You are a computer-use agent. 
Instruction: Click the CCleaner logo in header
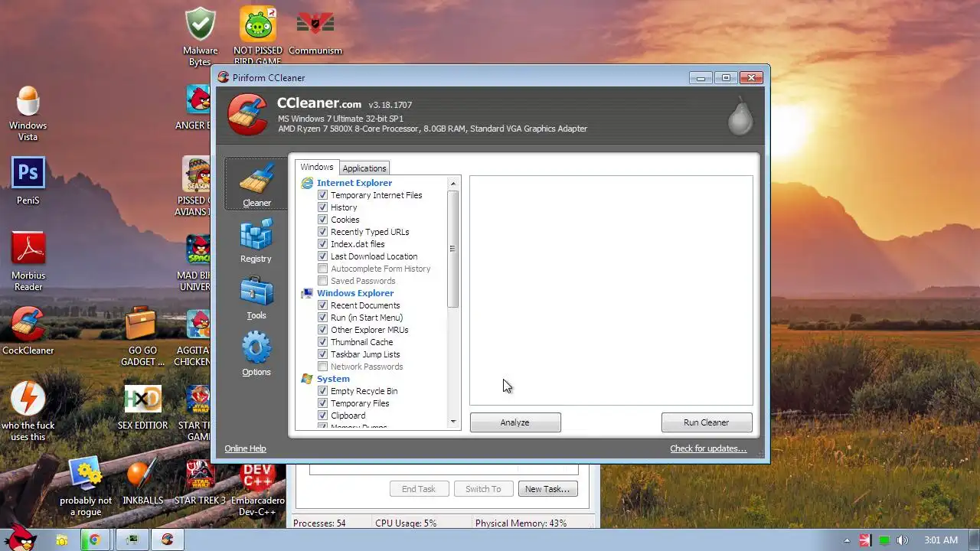[248, 114]
